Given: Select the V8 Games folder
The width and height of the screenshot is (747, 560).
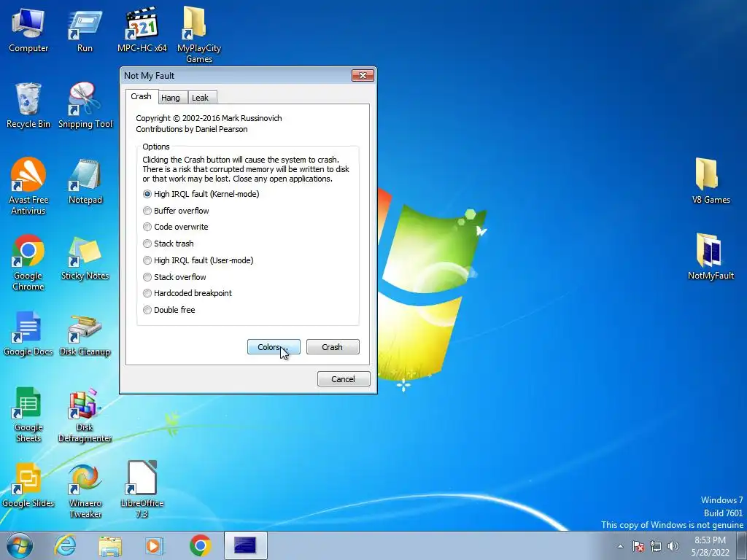Looking at the screenshot, I should coord(711,182).
